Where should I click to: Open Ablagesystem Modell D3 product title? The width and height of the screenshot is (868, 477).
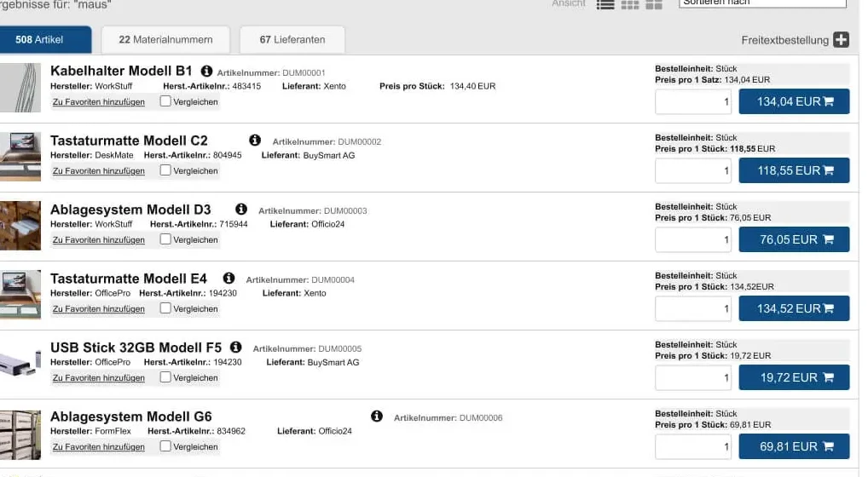[130, 210]
